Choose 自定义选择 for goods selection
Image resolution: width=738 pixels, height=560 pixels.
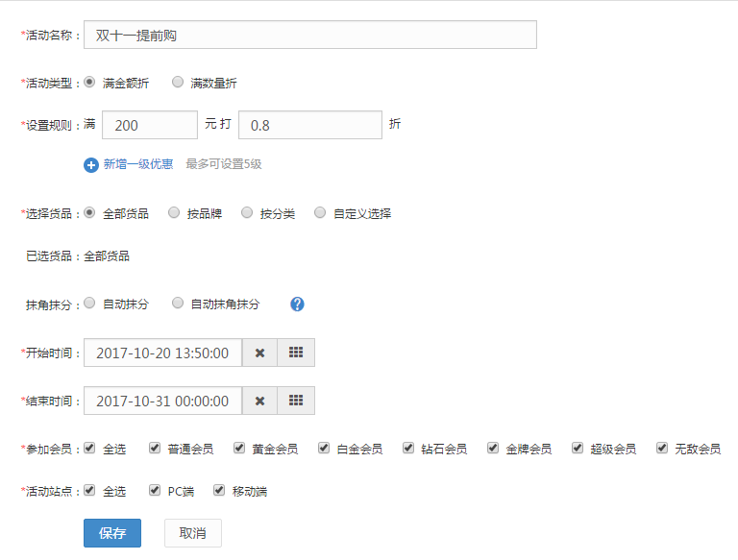[320, 213]
